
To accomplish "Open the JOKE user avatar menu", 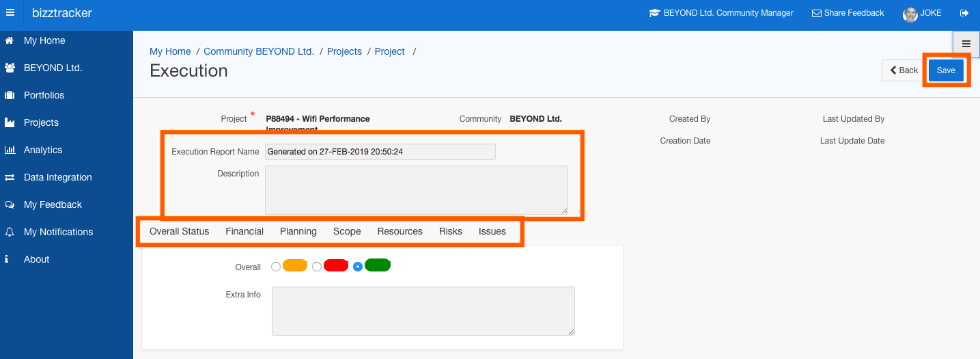I will [910, 14].
